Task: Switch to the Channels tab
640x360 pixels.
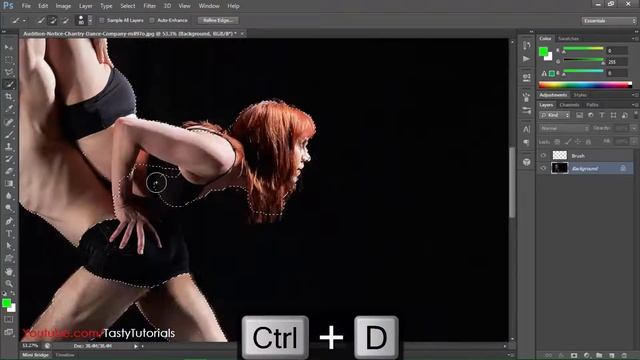Action: (x=569, y=105)
